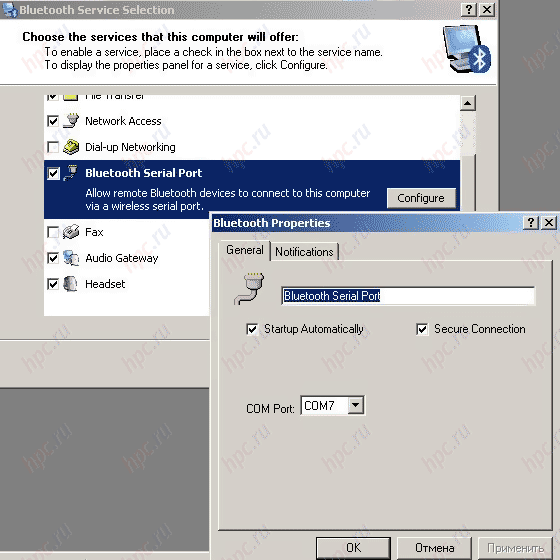Click the help question mark in Bluetooth Properties
The image size is (560, 560).
click(531, 222)
